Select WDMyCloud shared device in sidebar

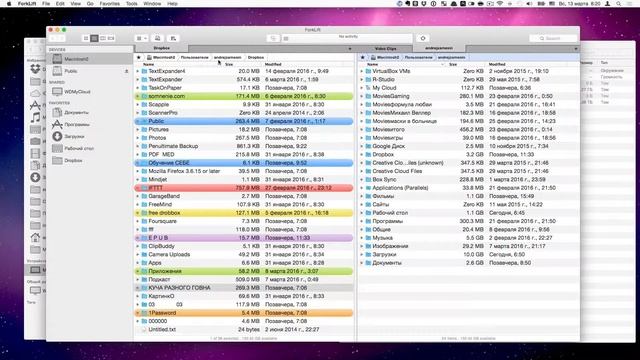(x=89, y=92)
